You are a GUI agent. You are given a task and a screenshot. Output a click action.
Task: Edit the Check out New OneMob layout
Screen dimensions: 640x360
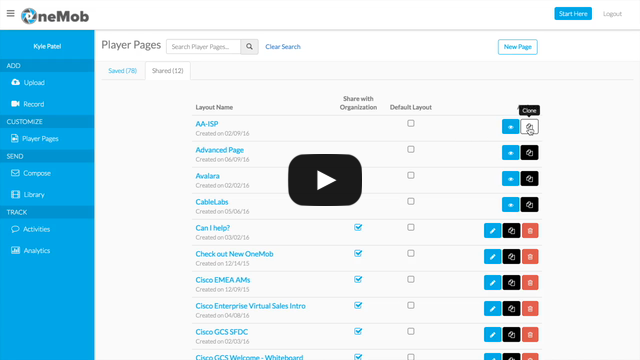(x=493, y=257)
